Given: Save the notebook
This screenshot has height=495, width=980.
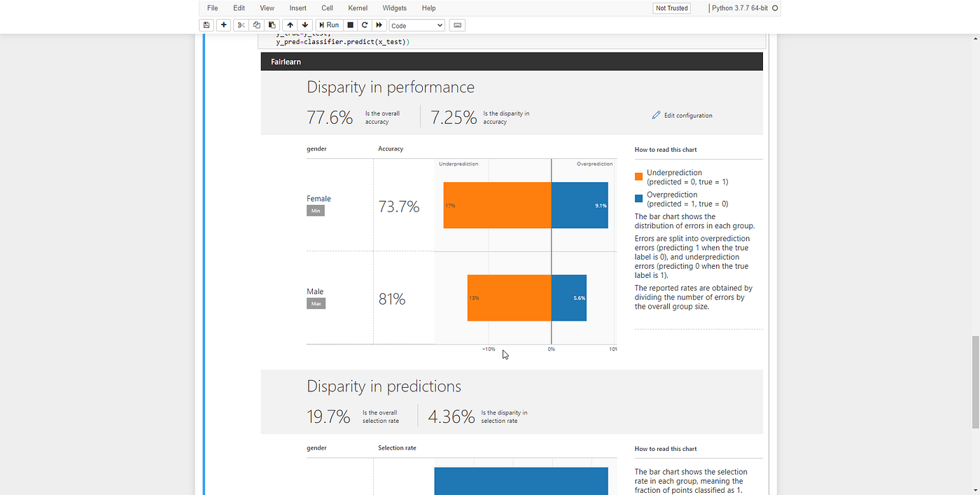Looking at the screenshot, I should pyautogui.click(x=206, y=25).
